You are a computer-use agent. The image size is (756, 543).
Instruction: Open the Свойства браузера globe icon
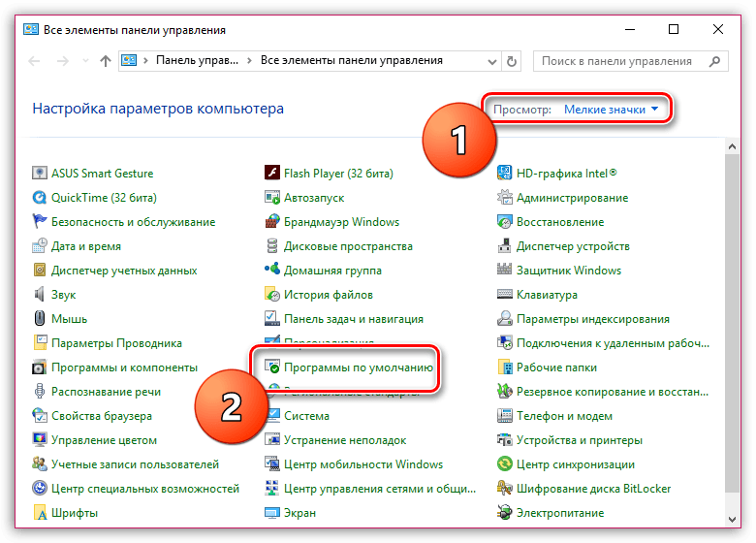click(x=39, y=415)
